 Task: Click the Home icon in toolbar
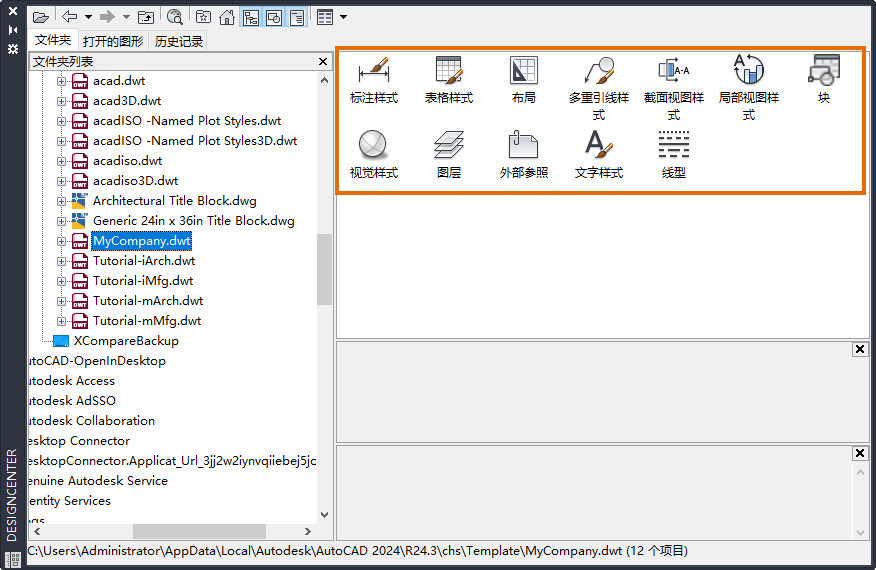point(227,17)
